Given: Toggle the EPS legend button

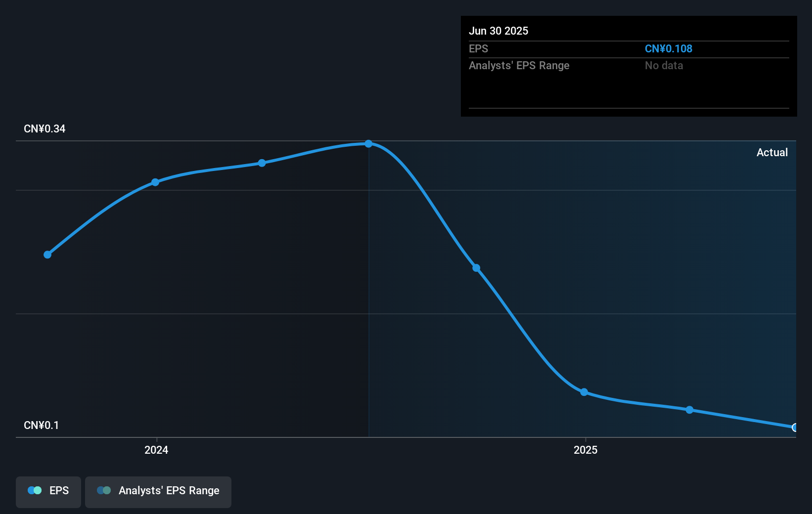Looking at the screenshot, I should pyautogui.click(x=48, y=492).
